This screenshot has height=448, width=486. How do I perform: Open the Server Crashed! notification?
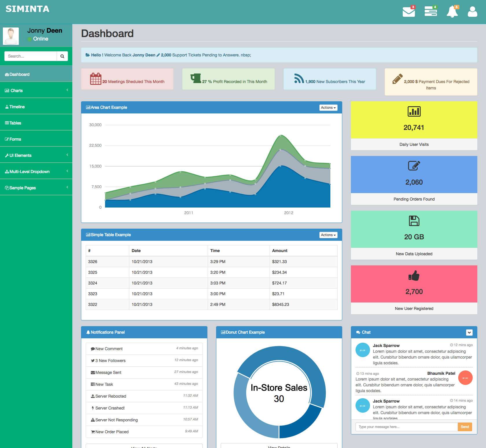(144, 408)
